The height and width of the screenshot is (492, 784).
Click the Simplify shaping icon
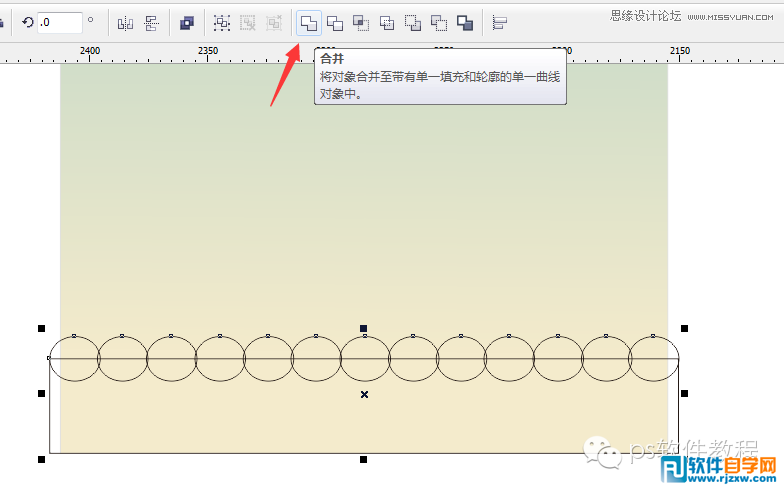386,23
